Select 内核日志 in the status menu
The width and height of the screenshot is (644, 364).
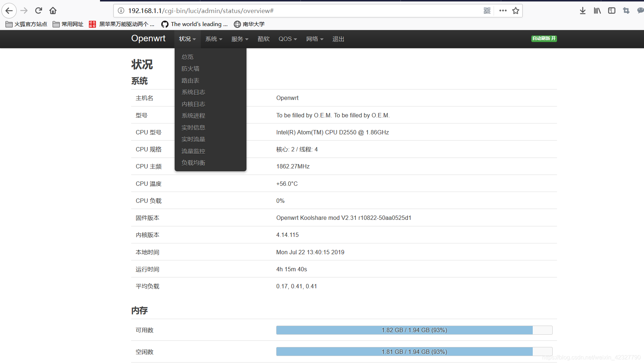pyautogui.click(x=211, y=104)
